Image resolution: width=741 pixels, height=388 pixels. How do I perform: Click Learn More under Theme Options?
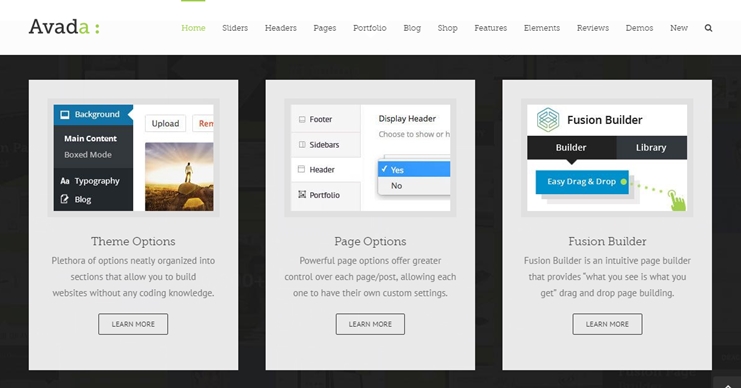[133, 324]
